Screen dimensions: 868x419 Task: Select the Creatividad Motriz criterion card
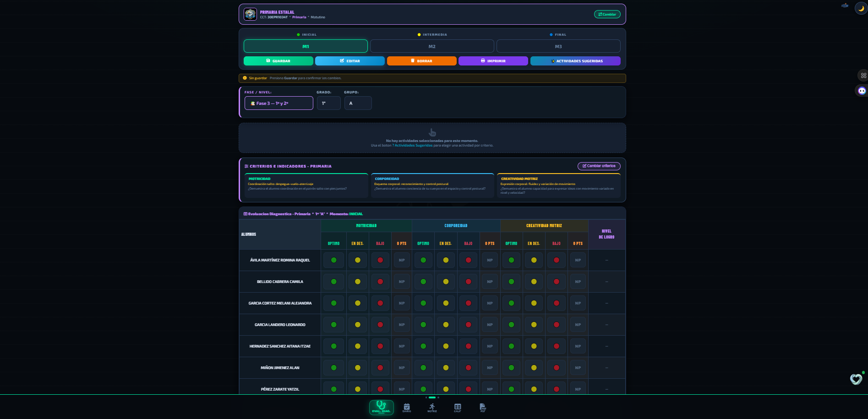tap(559, 185)
